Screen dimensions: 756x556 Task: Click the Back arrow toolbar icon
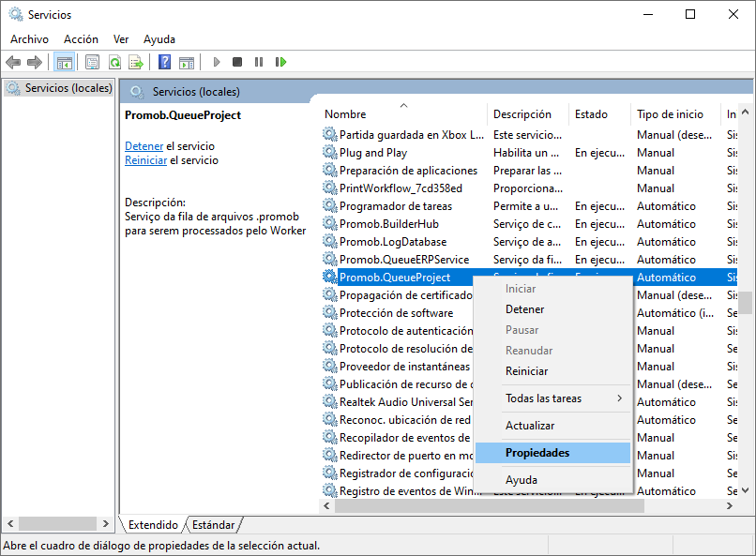tap(13, 62)
